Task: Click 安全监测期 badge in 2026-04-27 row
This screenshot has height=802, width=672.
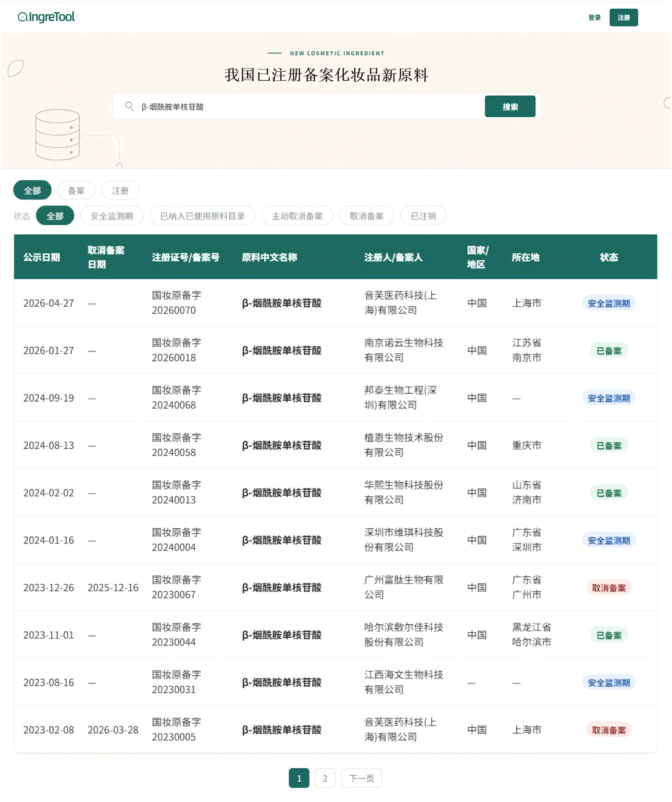Action: [609, 303]
